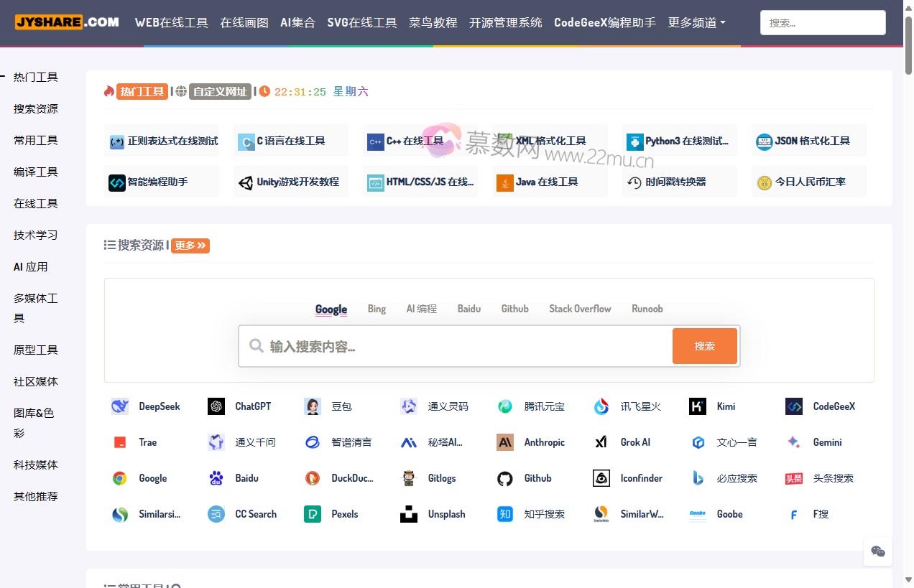Click the Anthropic logo icon

pos(505,442)
